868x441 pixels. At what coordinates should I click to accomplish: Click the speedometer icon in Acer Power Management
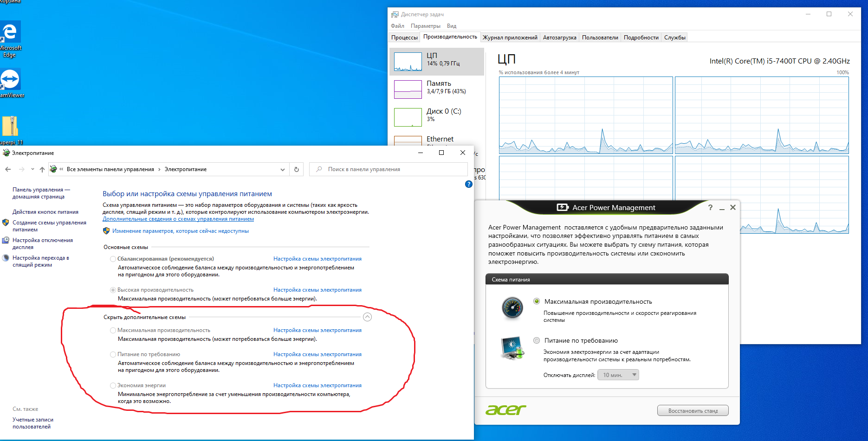pyautogui.click(x=512, y=308)
